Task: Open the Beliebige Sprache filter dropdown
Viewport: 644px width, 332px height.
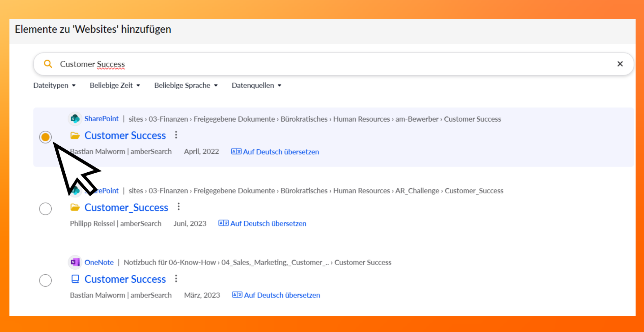Action: (x=186, y=85)
